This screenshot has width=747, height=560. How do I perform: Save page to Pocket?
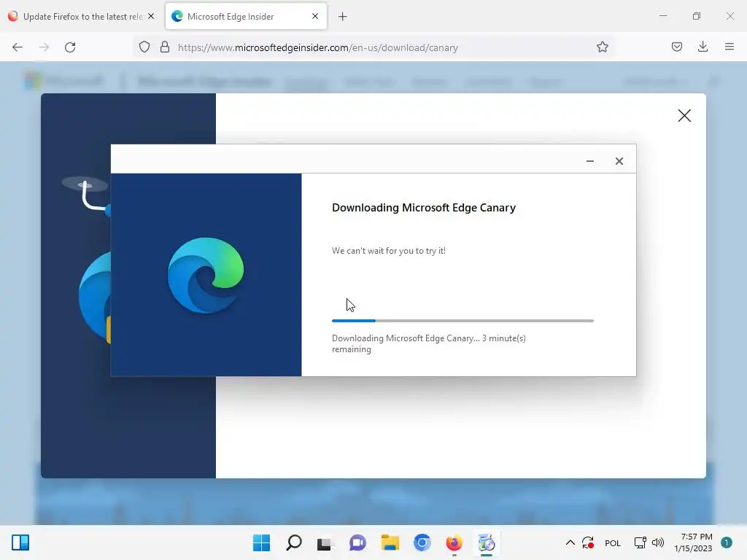pos(677,47)
